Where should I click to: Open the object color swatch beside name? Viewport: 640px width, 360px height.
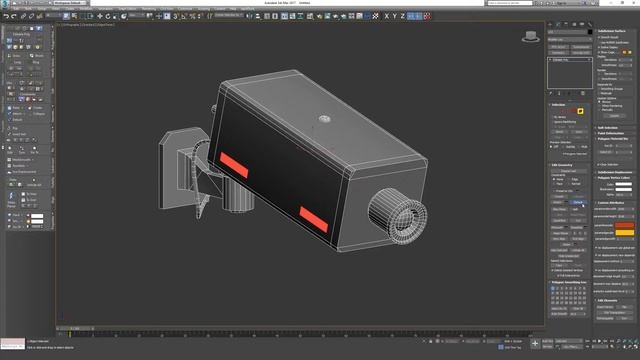coord(590,32)
